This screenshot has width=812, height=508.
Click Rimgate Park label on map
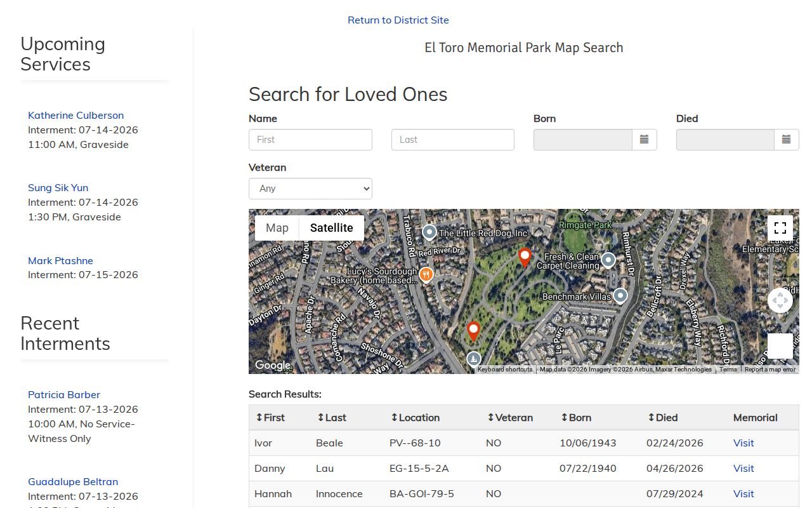[586, 225]
